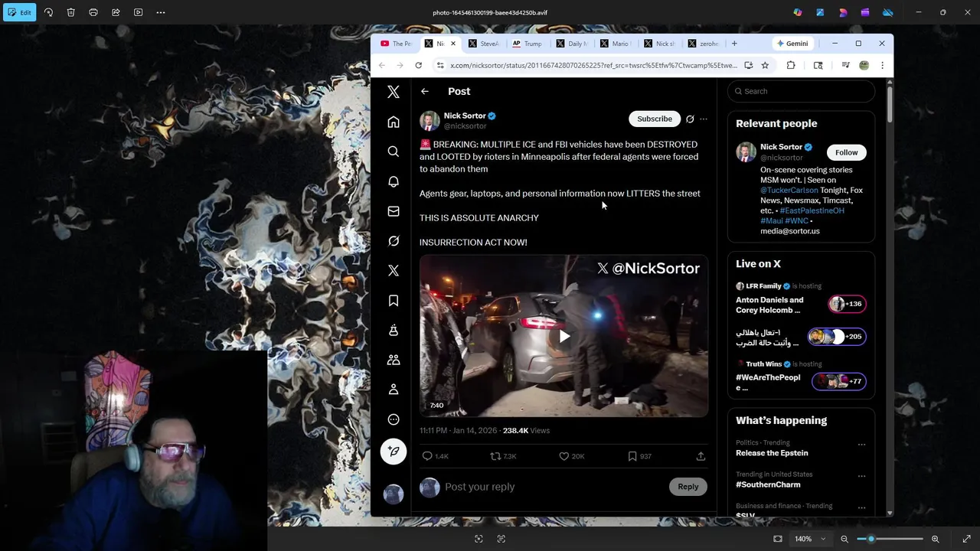Screen dimensions: 980x551
Task: Open Communities people icon in X sidebar
Action: [x=394, y=360]
